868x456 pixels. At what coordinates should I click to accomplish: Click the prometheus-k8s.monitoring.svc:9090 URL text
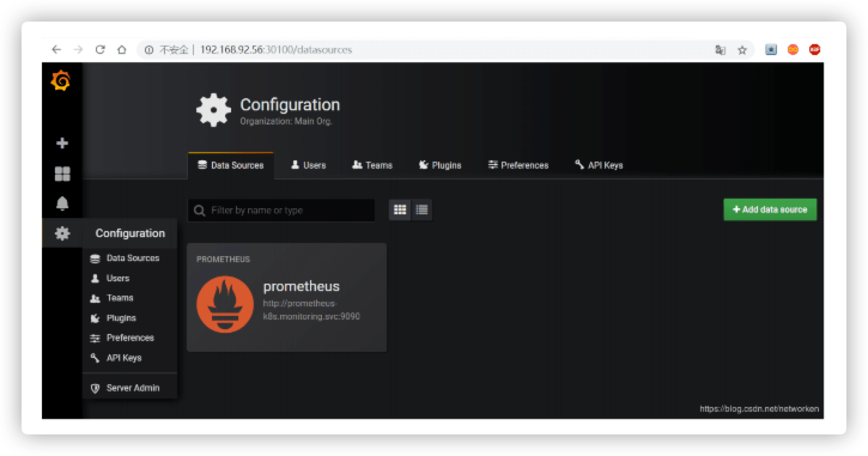click(311, 310)
